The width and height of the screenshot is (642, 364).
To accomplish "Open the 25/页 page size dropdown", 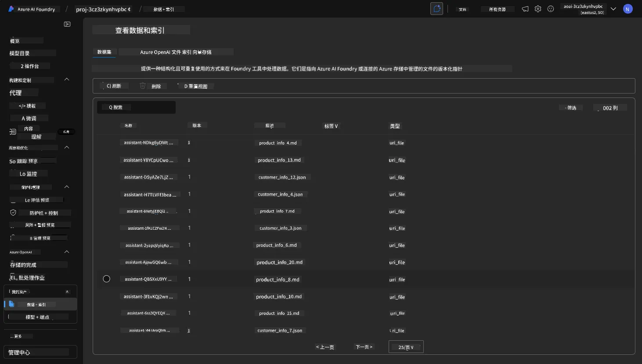I will click(x=406, y=347).
